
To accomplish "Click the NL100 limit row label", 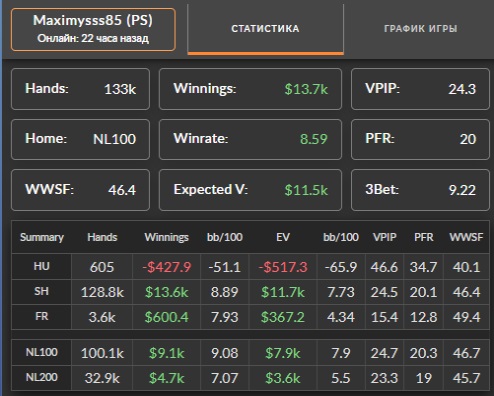I will coord(41,352).
